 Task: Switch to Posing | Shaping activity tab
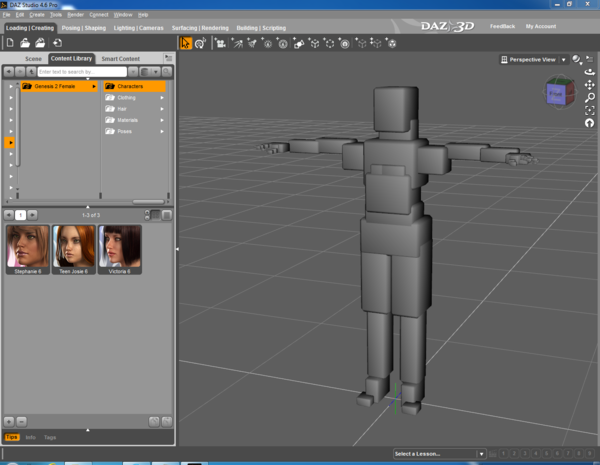tap(84, 28)
